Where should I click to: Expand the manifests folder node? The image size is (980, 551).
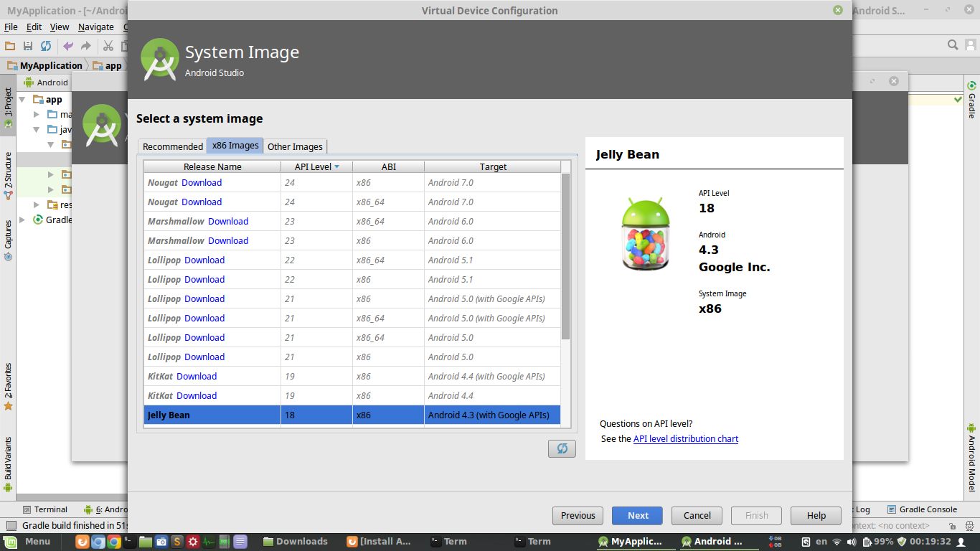click(x=37, y=114)
